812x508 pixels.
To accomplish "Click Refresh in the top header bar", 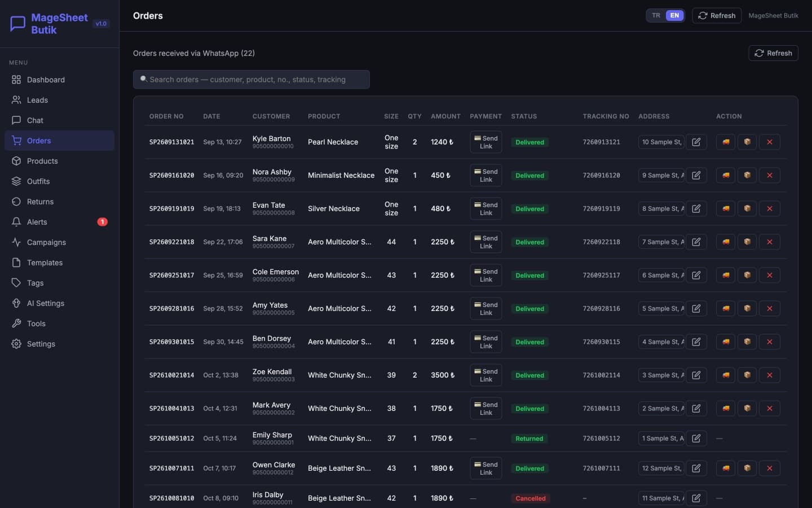I will pyautogui.click(x=717, y=16).
